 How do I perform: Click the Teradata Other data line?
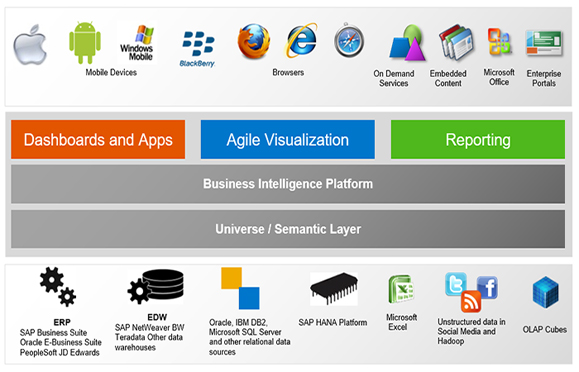(148, 337)
